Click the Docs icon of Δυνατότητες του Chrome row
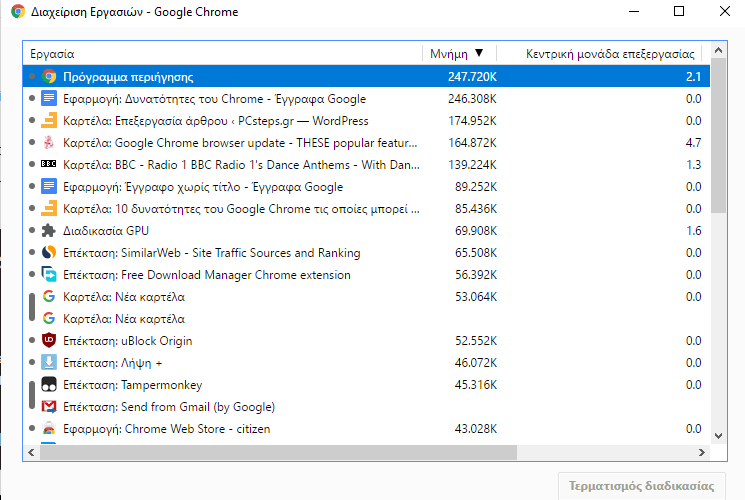This screenshot has height=500, width=745. click(x=49, y=98)
